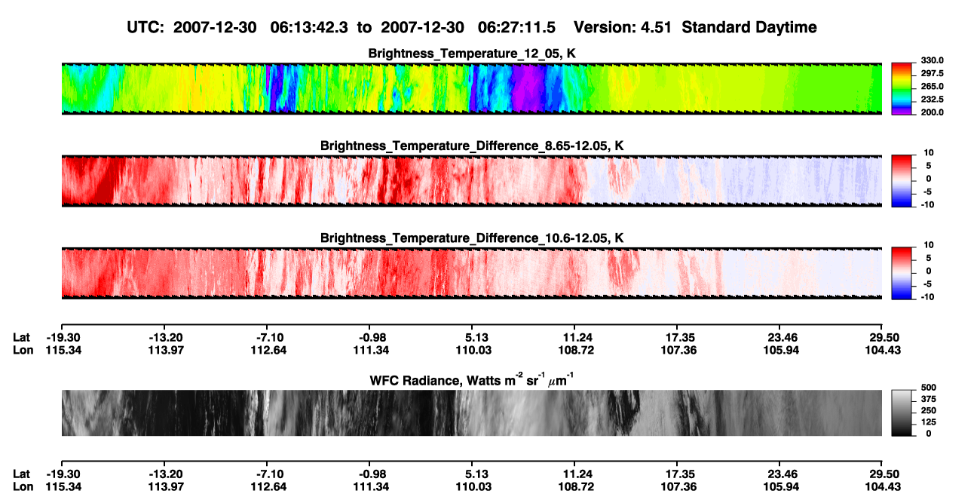
Task: Click upper axis latitude value -7.10
Action: click(268, 338)
